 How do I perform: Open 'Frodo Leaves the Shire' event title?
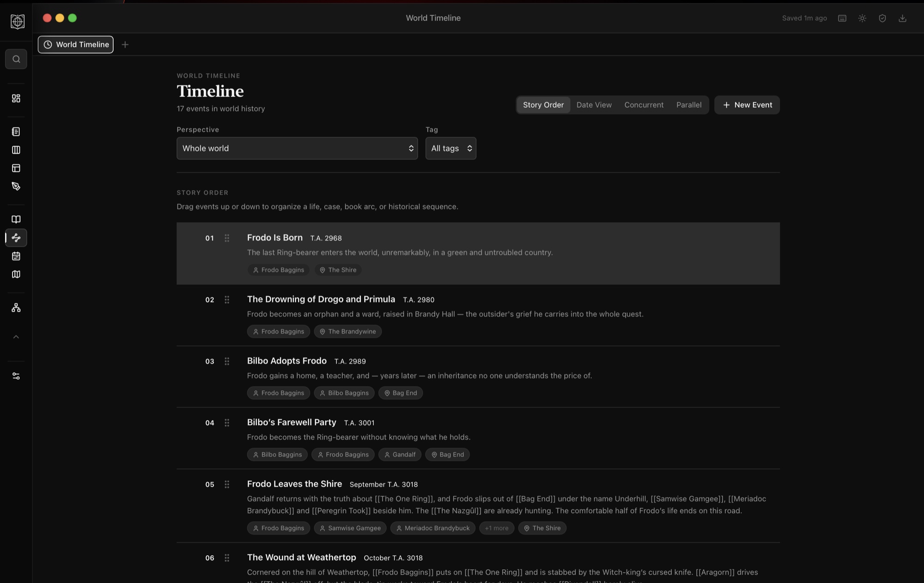click(295, 484)
